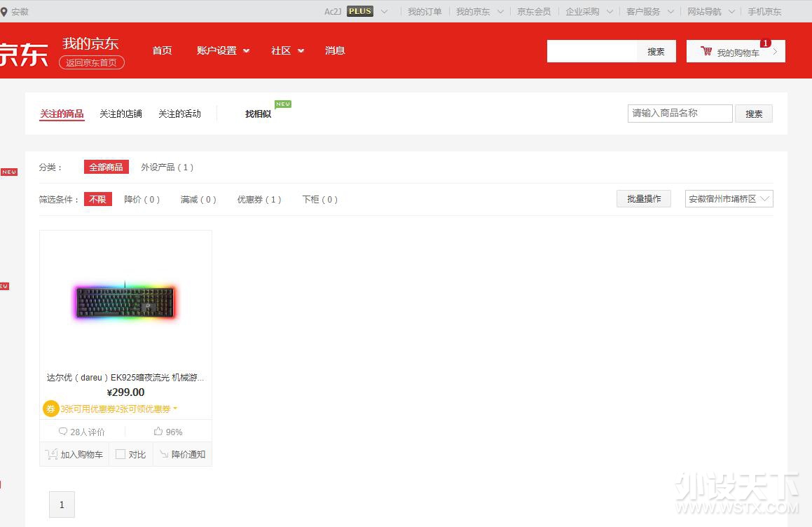Select the 不限 filter condition
This screenshot has width=812, height=527.
pos(97,199)
